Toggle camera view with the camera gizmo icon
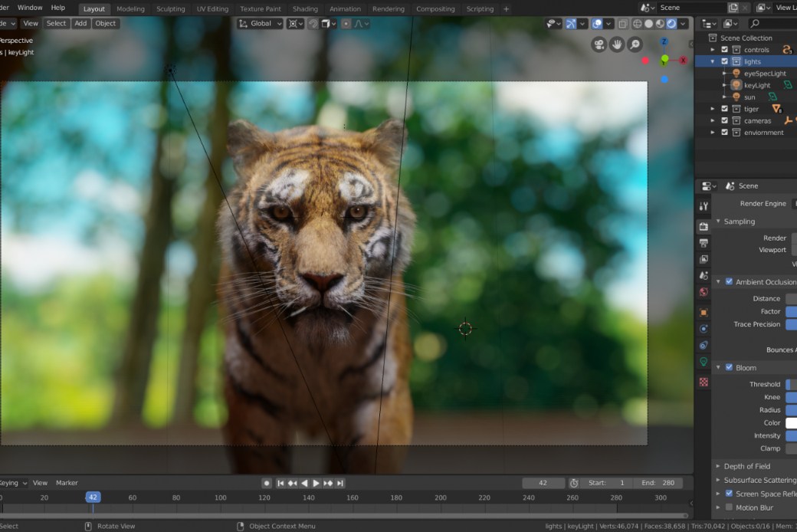797x532 pixels. point(599,44)
